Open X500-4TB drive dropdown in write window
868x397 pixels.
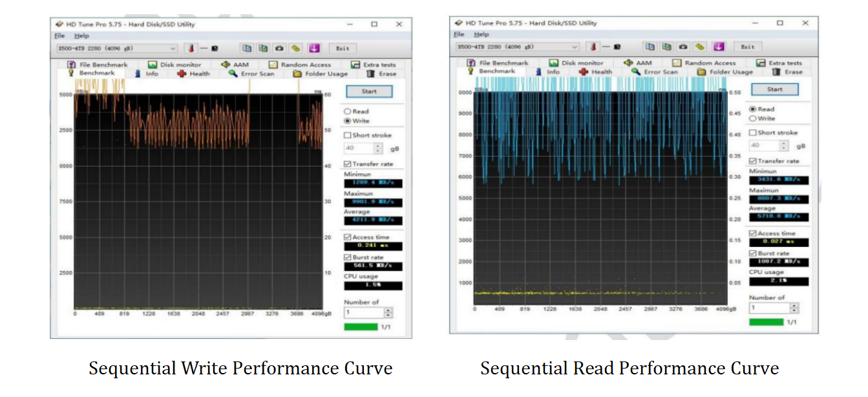[x=117, y=48]
